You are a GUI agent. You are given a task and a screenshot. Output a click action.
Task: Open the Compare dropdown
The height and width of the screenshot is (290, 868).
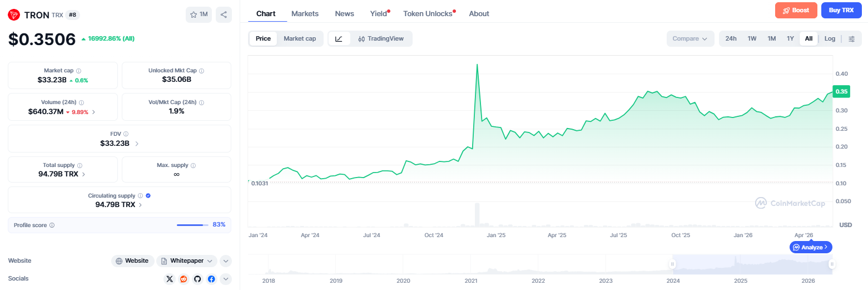(690, 38)
